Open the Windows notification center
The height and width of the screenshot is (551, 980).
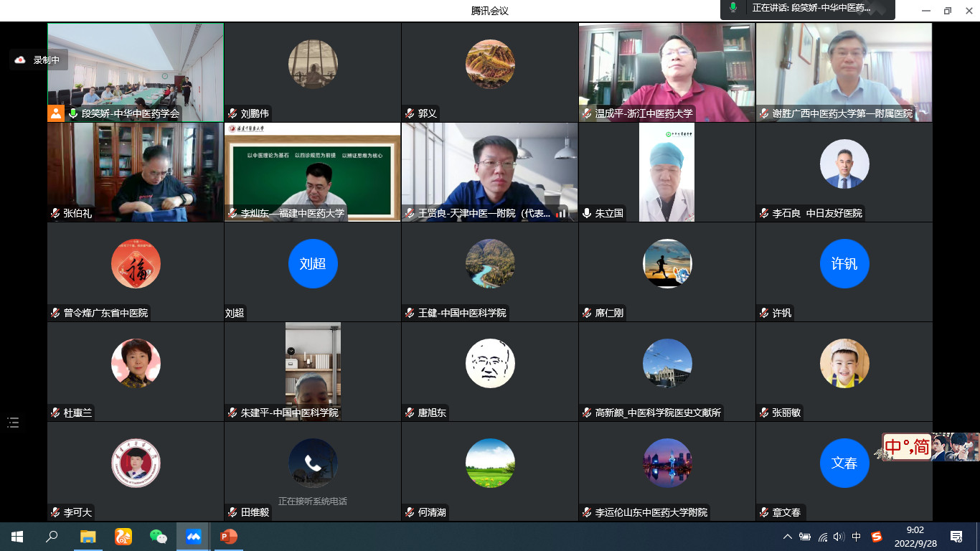pyautogui.click(x=956, y=537)
